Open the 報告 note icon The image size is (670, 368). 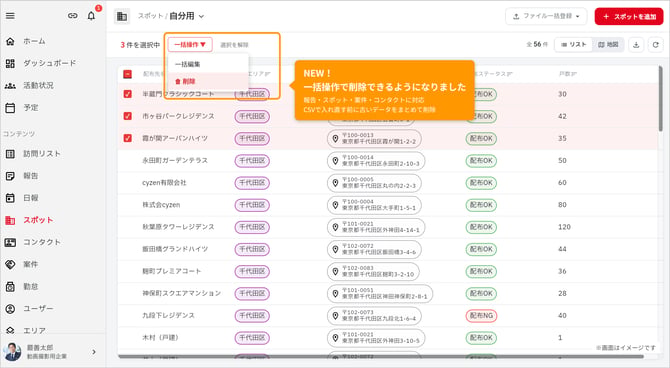tap(10, 176)
